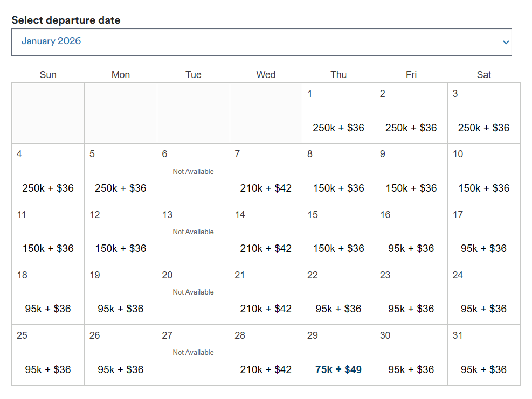Select Friday January 30 date cell
Image resolution: width=532 pixels, height=399 pixels.
(x=411, y=355)
